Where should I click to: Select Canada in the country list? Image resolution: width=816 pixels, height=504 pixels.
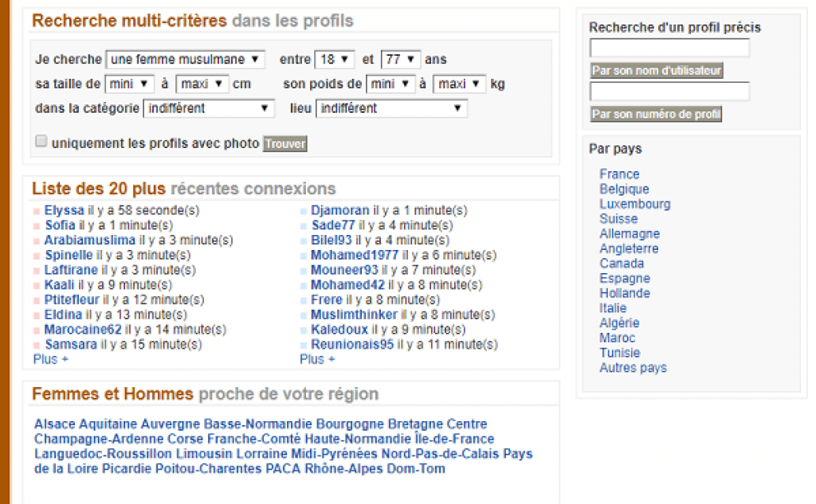(622, 264)
